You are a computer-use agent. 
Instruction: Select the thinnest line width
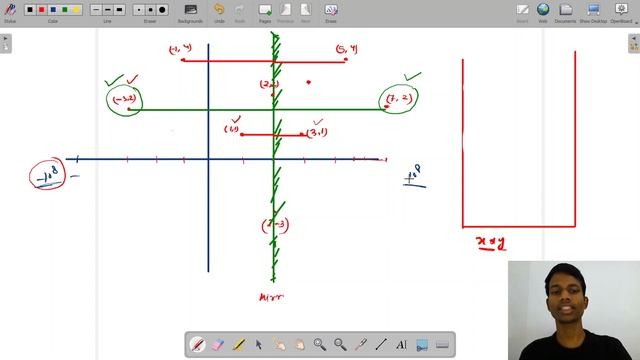96,9
